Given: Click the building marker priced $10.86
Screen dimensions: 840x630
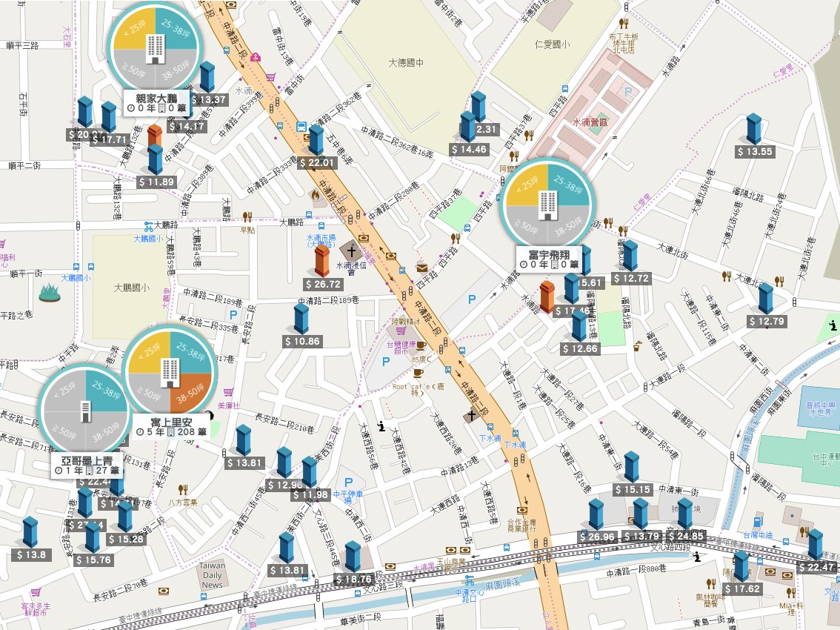Looking at the screenshot, I should pyautogui.click(x=301, y=319).
